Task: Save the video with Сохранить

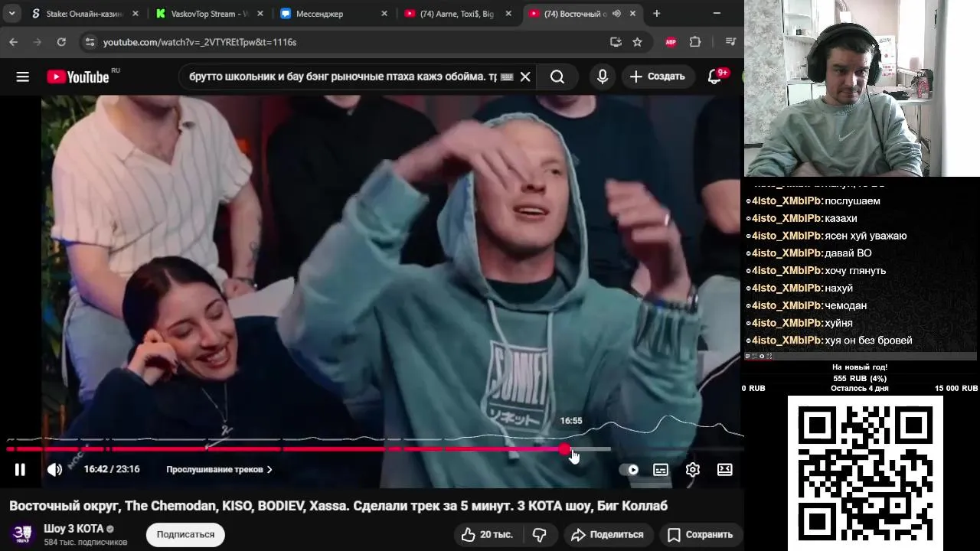Action: pyautogui.click(x=700, y=534)
